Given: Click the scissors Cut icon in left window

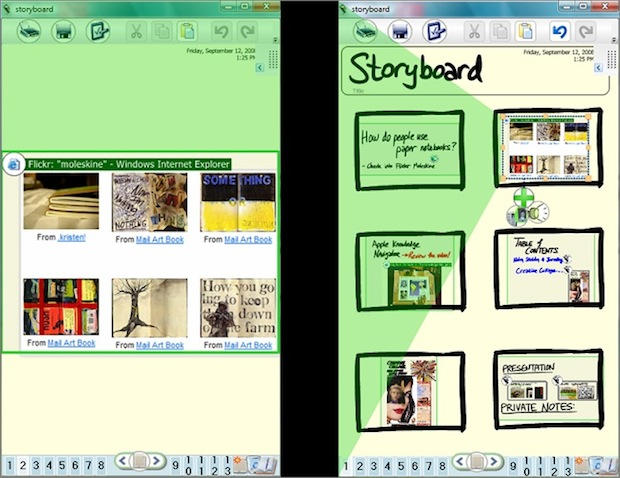Looking at the screenshot, I should tap(136, 31).
